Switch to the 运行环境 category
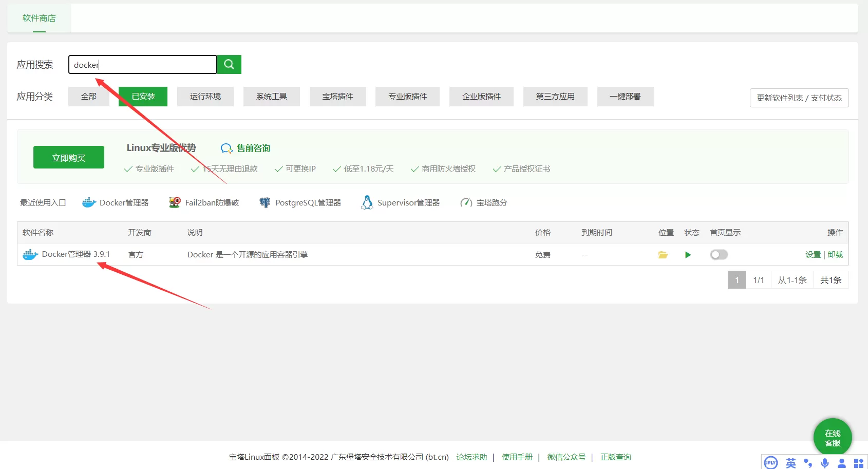The width and height of the screenshot is (868, 469). [x=205, y=97]
